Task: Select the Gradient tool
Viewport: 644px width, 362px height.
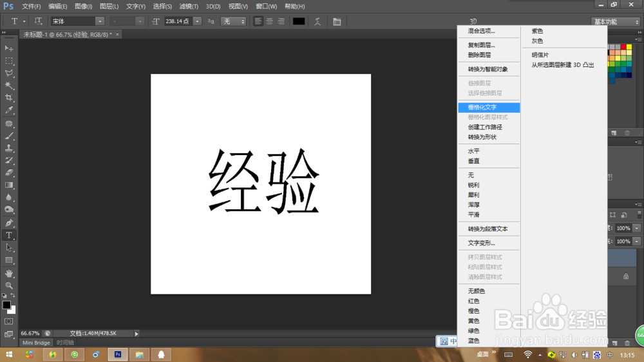Action: (9, 186)
